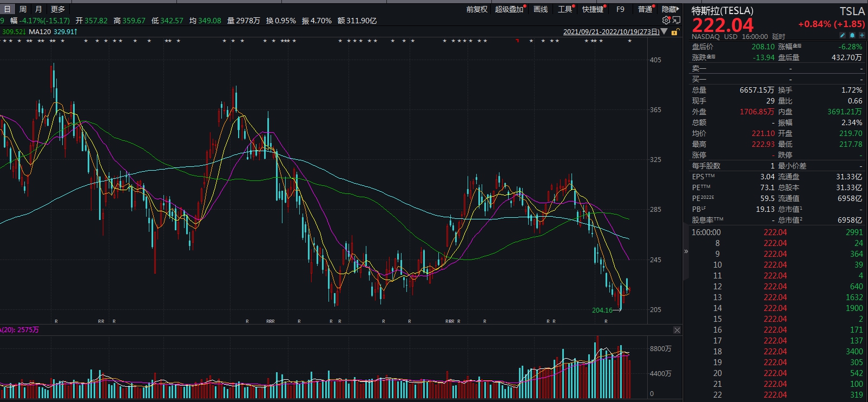Image resolution: width=868 pixels, height=402 pixels.
Task: Click the date range 2021/09/21-2022/10/19 link
Action: coord(611,32)
